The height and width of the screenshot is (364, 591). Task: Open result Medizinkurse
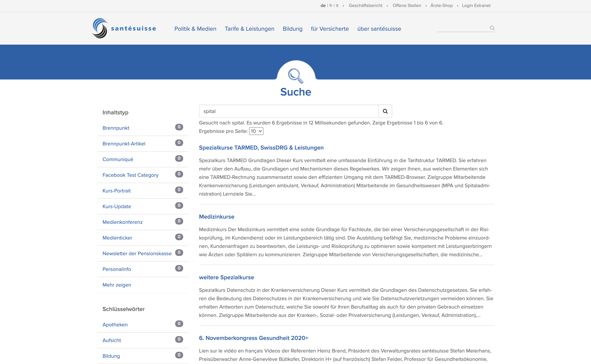point(216,217)
